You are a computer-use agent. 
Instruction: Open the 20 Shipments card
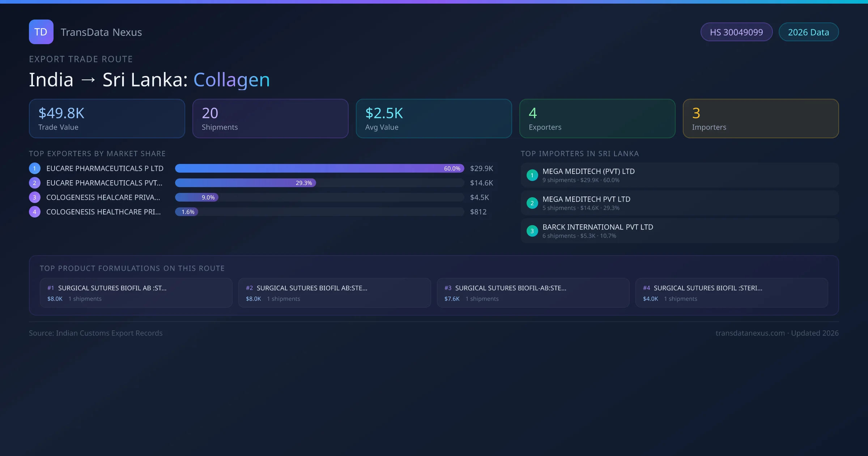pyautogui.click(x=270, y=119)
